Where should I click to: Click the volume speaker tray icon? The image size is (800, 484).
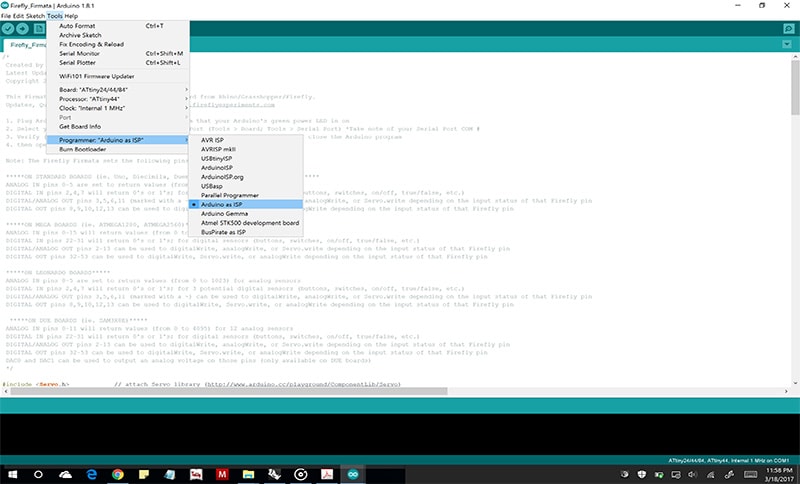tap(692, 475)
